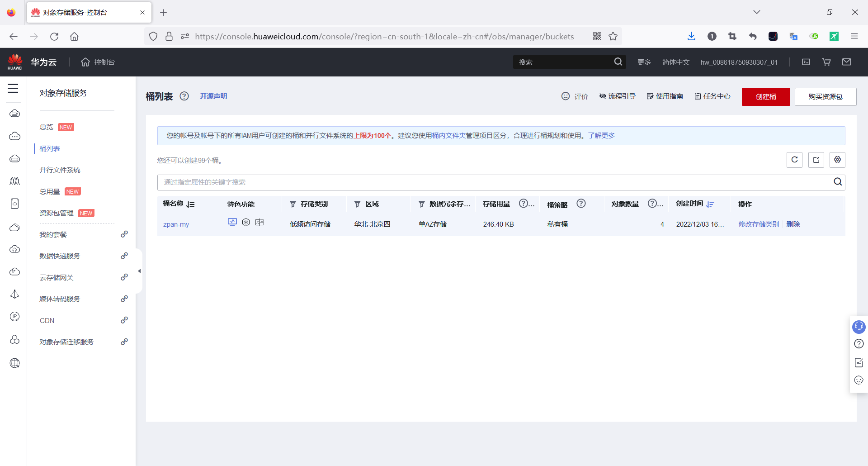This screenshot has width=868, height=466.
Task: Sort buckets by 桶名称
Action: coord(190,204)
